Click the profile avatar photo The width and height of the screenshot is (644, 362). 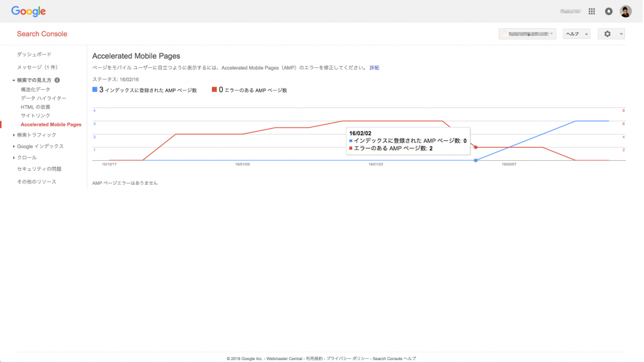[625, 11]
